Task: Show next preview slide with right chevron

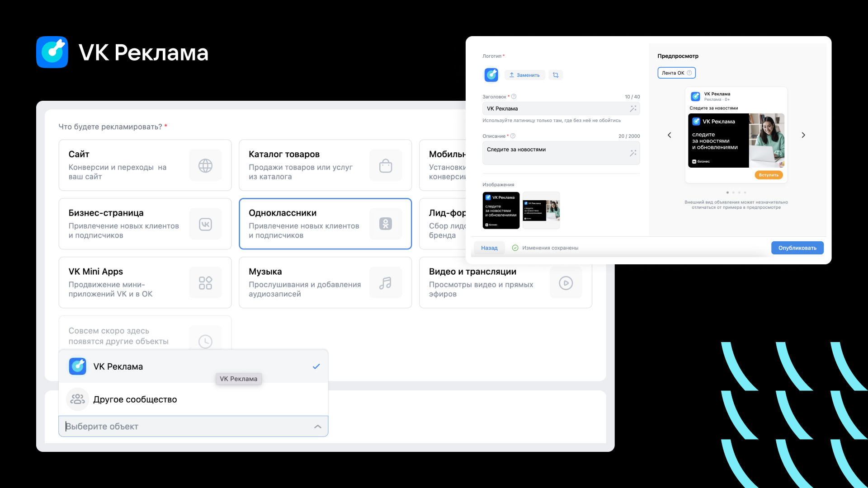Action: tap(803, 135)
